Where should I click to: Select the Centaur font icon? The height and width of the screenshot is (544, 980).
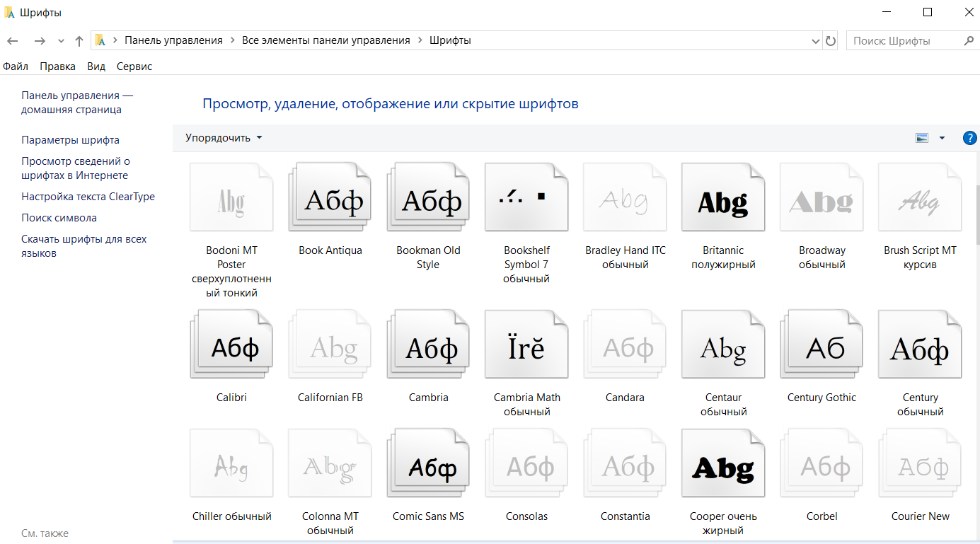723,344
